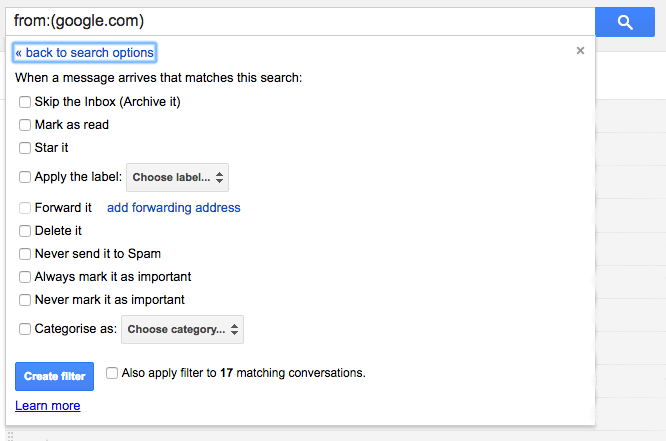
Task: Check the Delete it option
Action: click(x=25, y=231)
